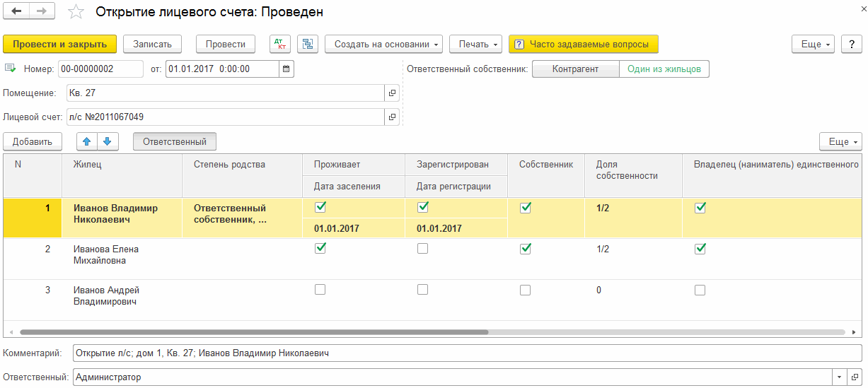Open calendar picker in date field

coord(286,69)
